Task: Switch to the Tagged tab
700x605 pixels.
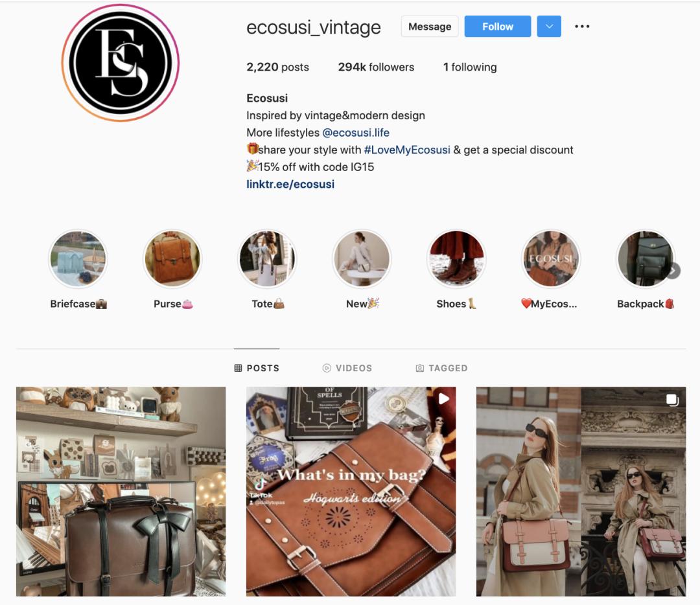Action: click(x=441, y=368)
